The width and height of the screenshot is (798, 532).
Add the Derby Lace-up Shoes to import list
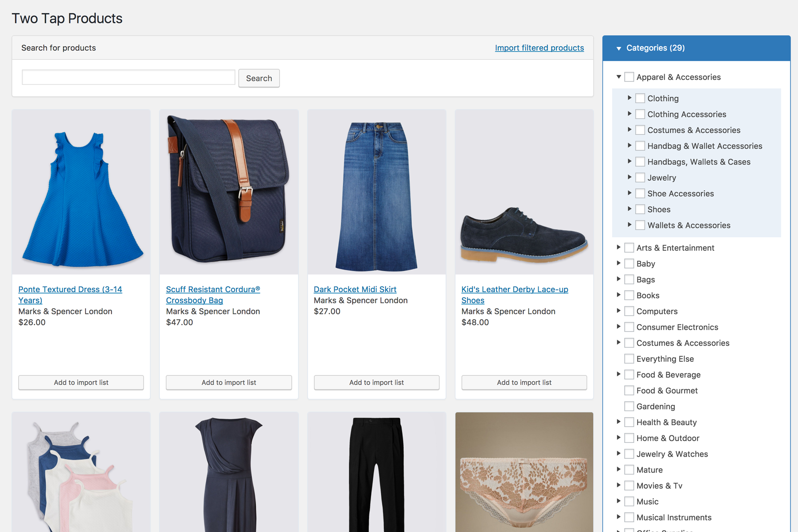tap(524, 383)
